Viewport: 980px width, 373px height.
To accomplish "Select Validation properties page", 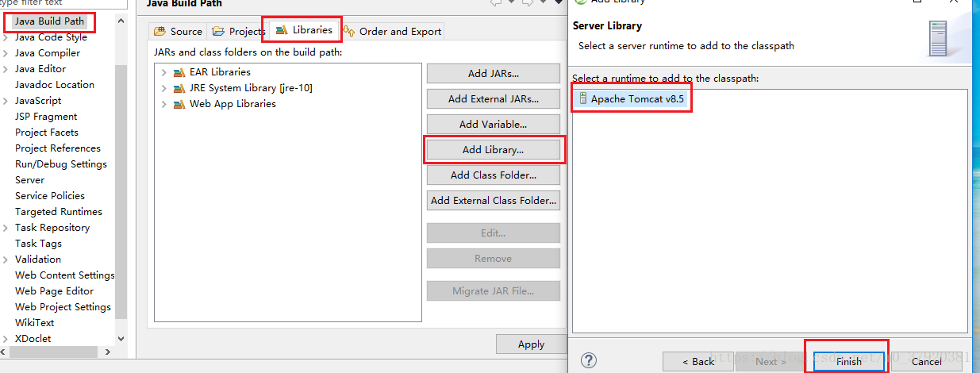I will (38, 260).
